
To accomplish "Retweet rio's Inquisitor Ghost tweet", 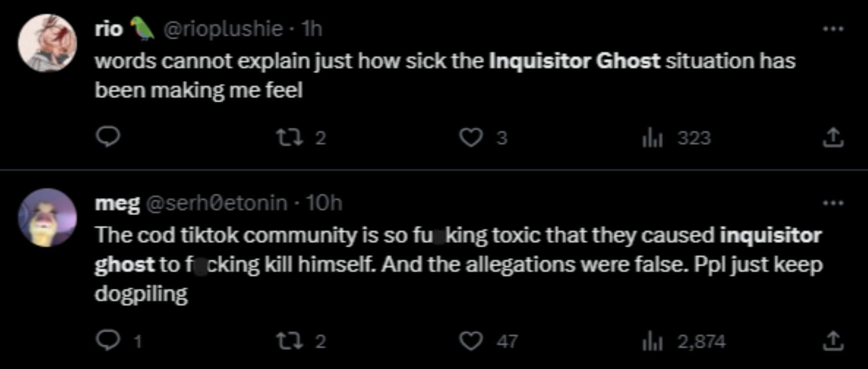I will (289, 137).
